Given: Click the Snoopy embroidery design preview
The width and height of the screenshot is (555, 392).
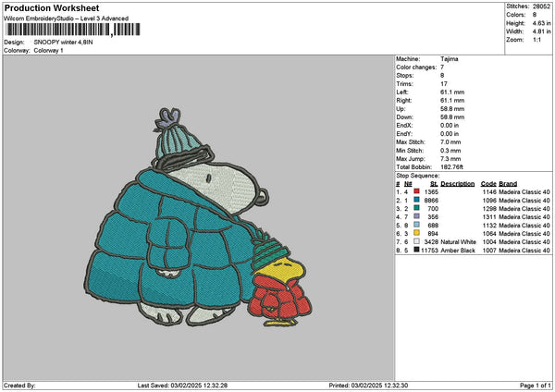Looking at the screenshot, I should pyautogui.click(x=198, y=216).
